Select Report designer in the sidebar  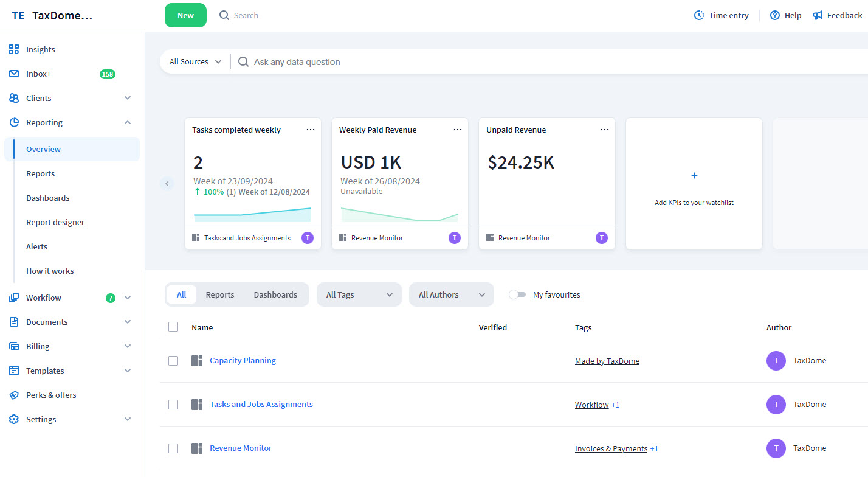point(55,222)
